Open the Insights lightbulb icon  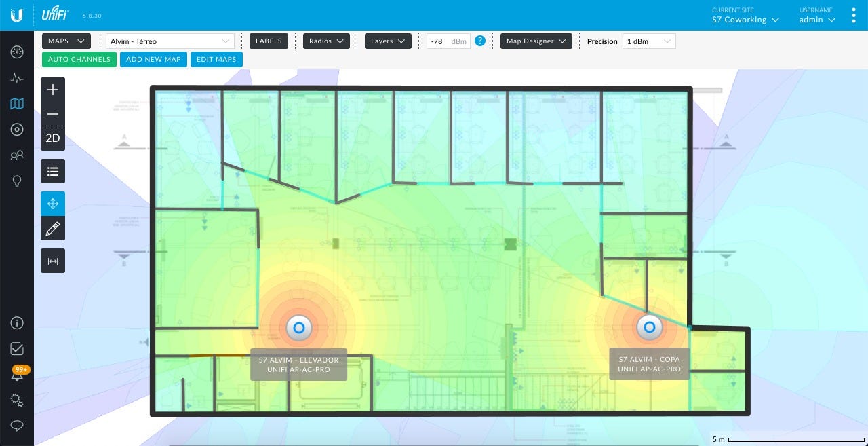point(17,181)
